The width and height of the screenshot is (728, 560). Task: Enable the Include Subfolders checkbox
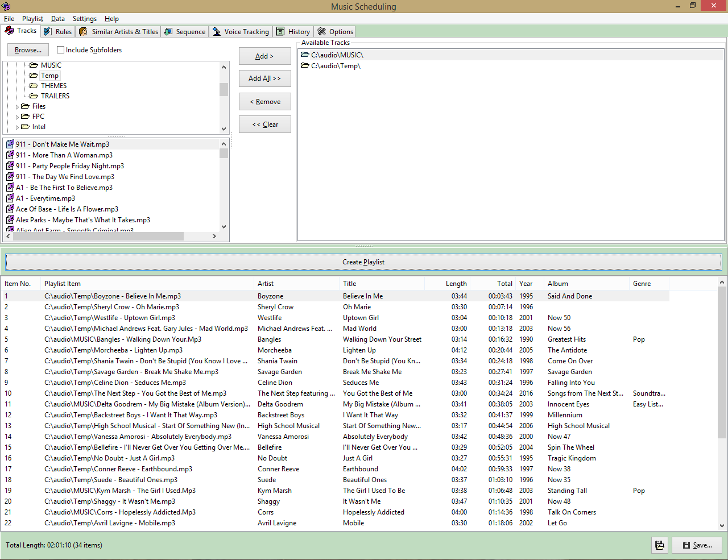(60, 49)
